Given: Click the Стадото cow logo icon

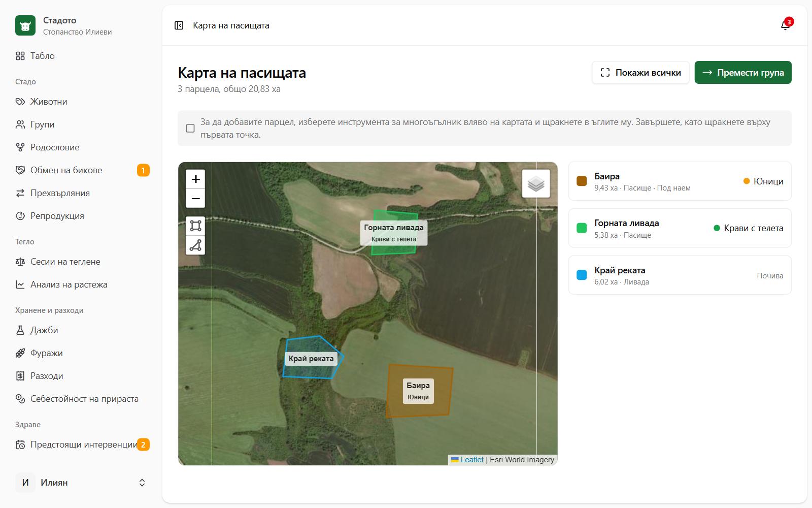Looking at the screenshot, I should pos(25,25).
